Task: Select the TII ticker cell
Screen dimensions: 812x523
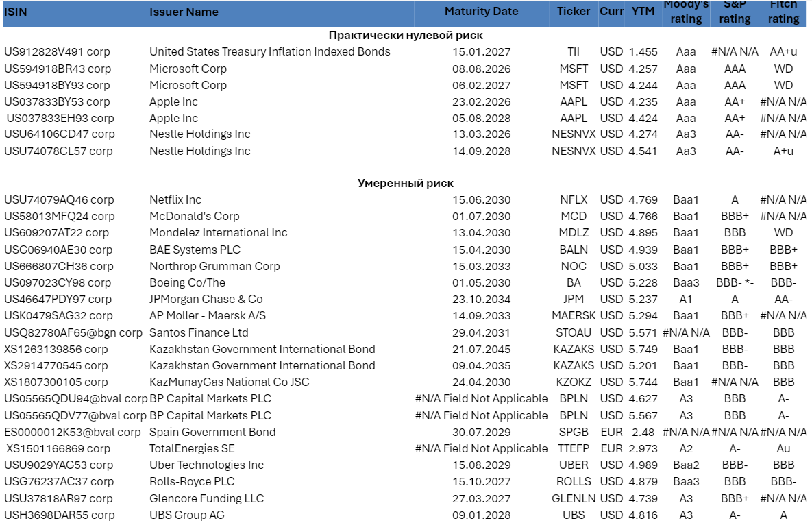Action: coord(574,52)
